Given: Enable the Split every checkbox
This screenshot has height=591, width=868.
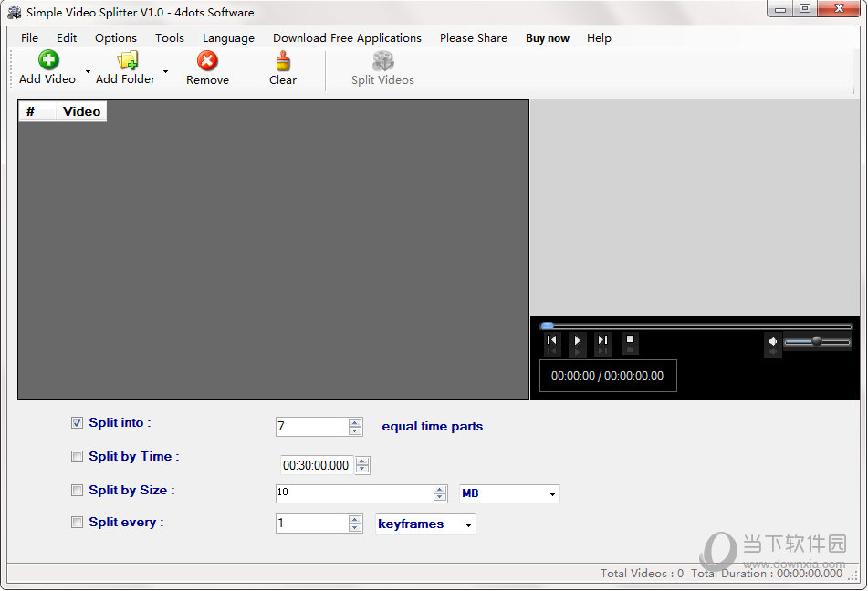Looking at the screenshot, I should tap(77, 523).
